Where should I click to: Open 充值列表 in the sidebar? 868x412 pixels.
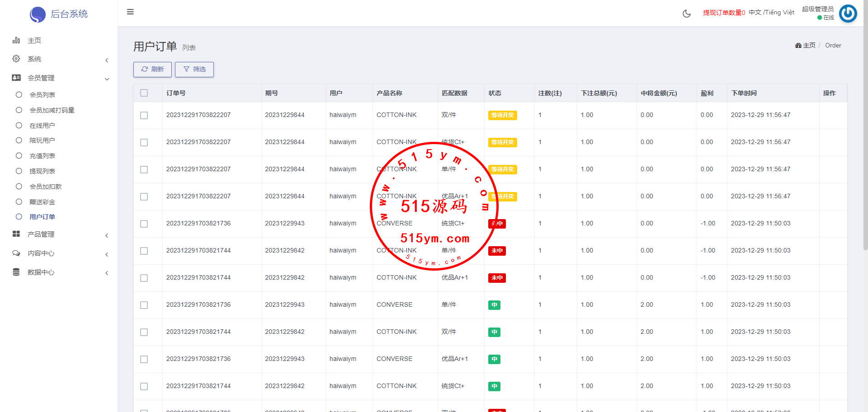[x=42, y=156]
